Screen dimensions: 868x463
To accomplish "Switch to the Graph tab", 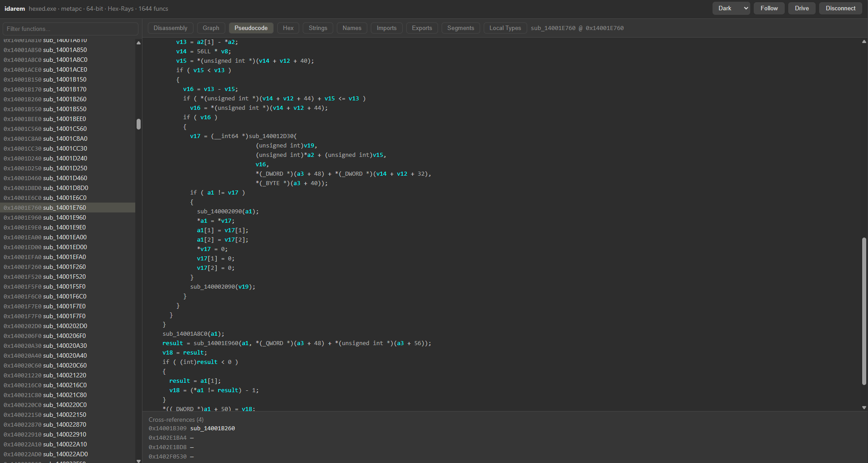I will click(211, 28).
